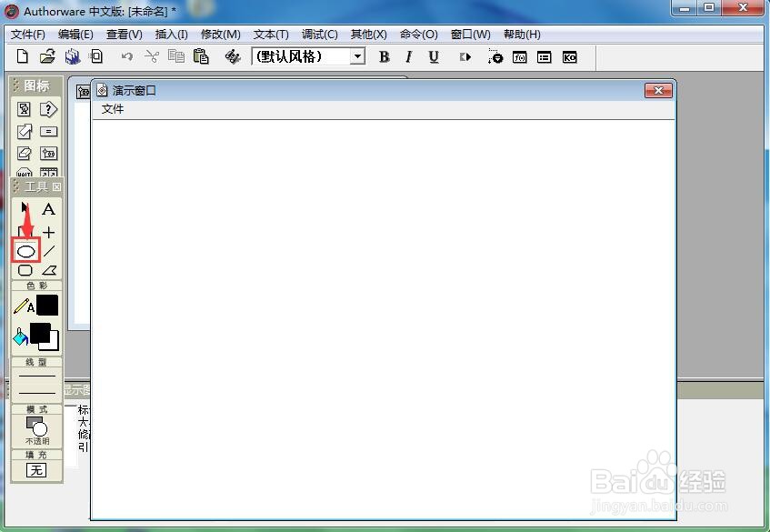Toggle Underline formatting

[433, 57]
